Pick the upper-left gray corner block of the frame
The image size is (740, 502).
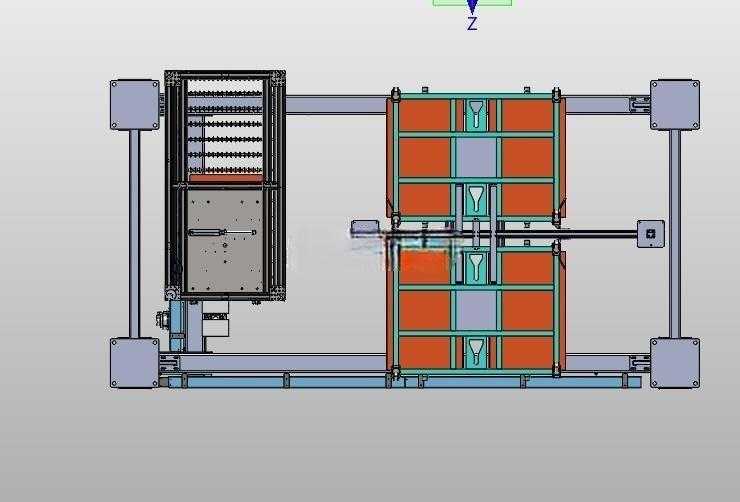[x=135, y=105]
